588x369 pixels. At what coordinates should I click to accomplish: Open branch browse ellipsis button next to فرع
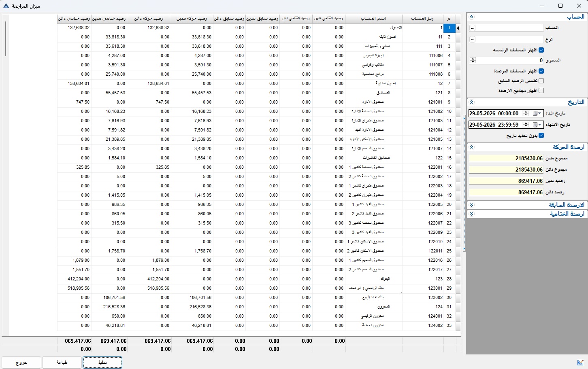click(x=472, y=40)
